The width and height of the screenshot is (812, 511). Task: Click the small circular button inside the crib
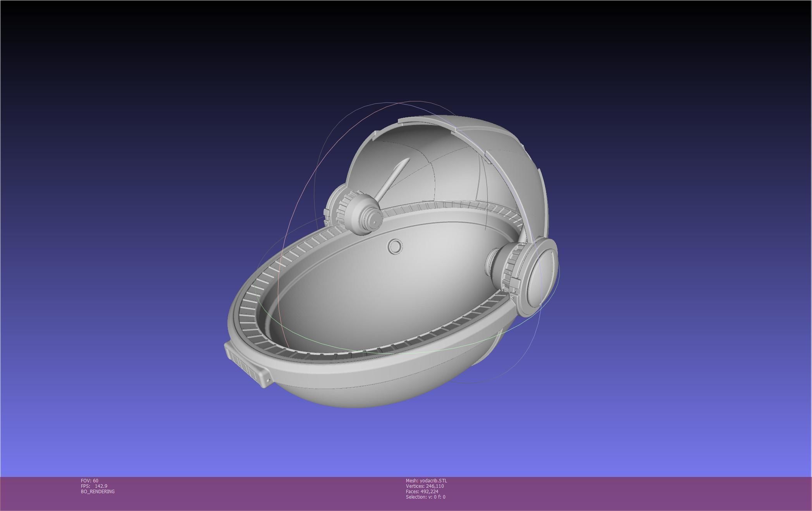pos(395,247)
